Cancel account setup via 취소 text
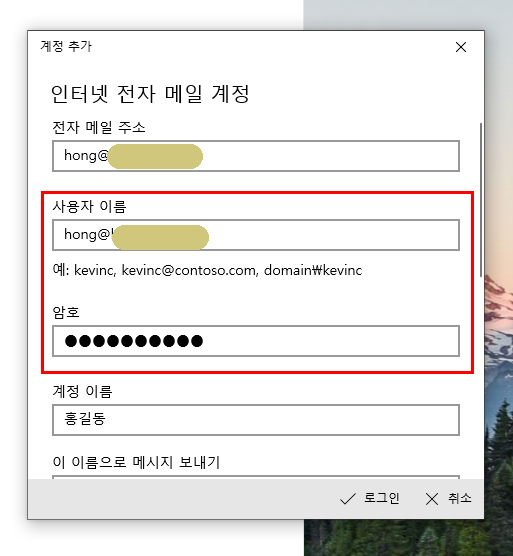The image size is (513, 556). [460, 498]
